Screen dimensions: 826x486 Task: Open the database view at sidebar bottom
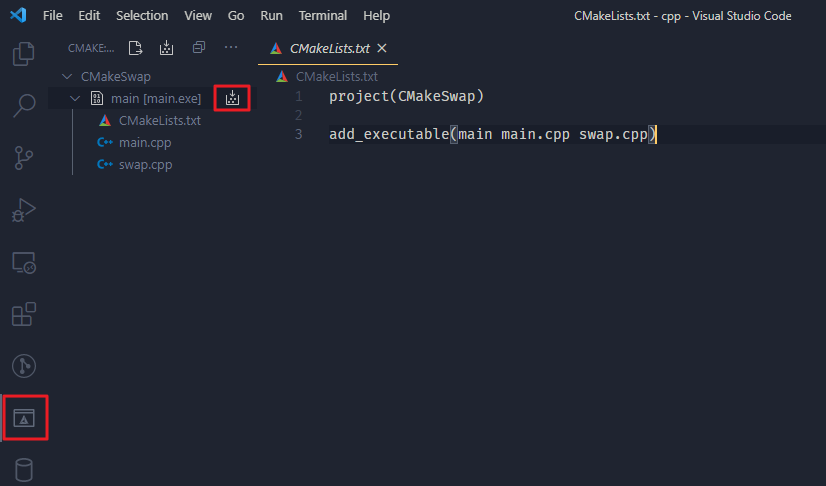point(23,470)
